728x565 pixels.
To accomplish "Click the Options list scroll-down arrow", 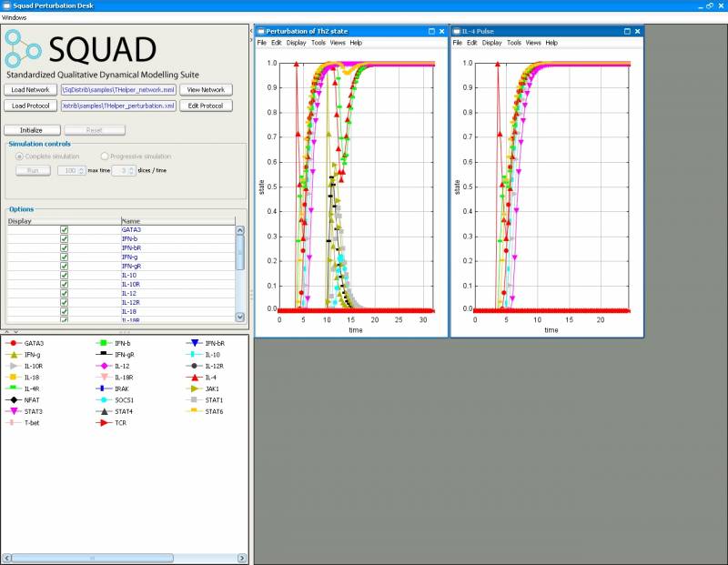I will tap(240, 318).
